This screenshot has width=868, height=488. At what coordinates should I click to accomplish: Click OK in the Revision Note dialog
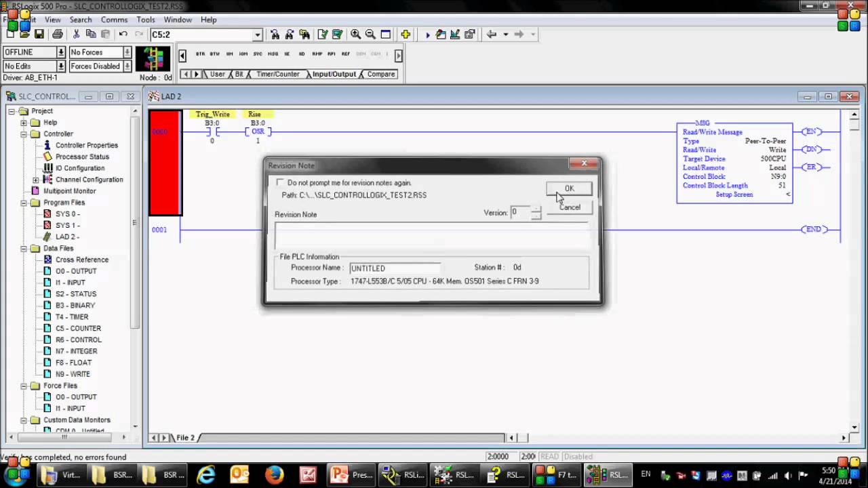[569, 188]
